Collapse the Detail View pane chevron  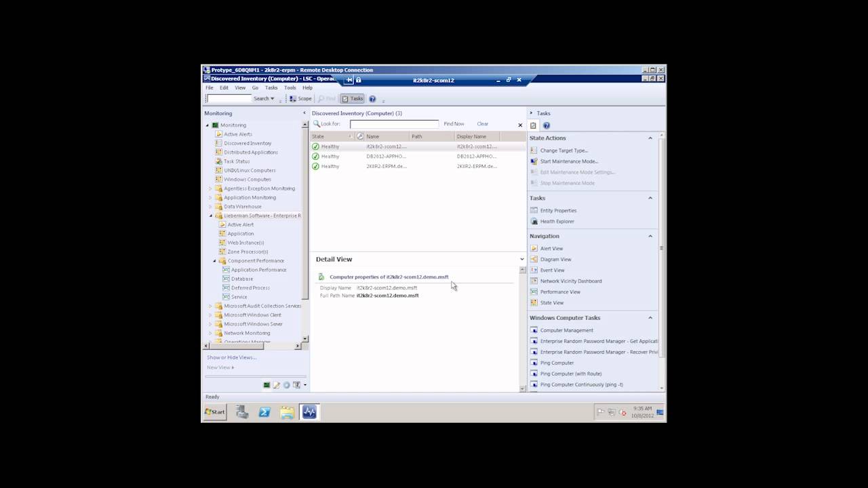point(522,259)
